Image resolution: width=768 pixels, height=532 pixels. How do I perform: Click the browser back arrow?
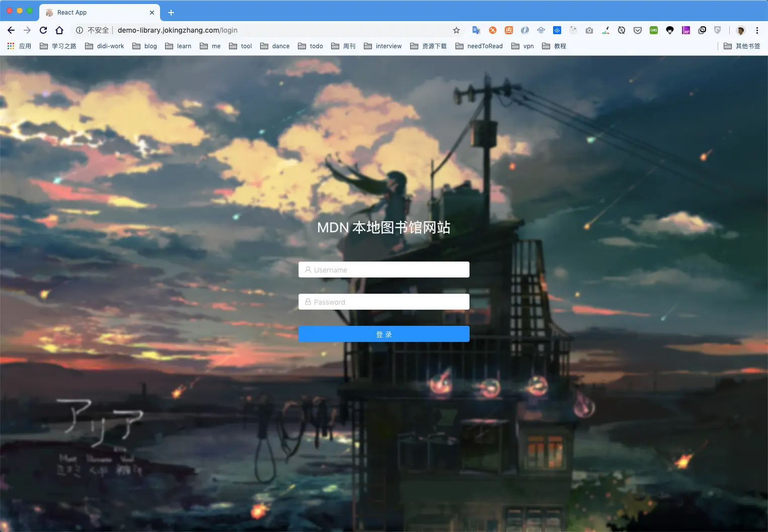pyautogui.click(x=11, y=30)
